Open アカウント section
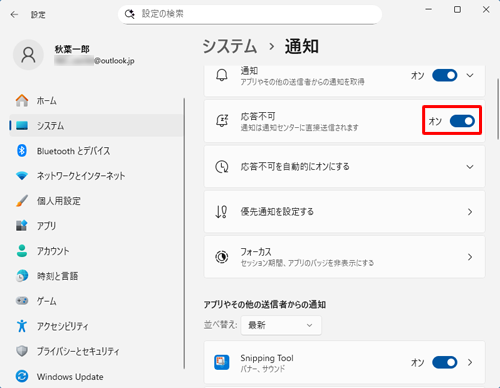Viewport: 500px width, 388px height. (96, 251)
